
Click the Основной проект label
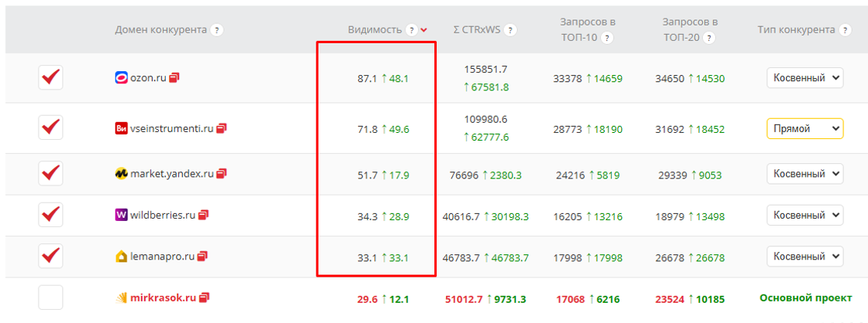pyautogui.click(x=806, y=298)
